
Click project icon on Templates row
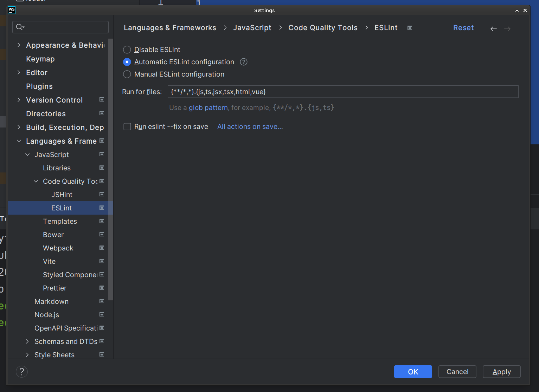(102, 221)
